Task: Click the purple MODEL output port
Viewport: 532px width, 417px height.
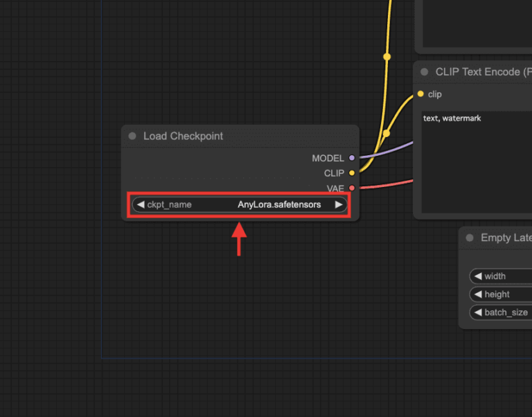Action: [x=352, y=158]
